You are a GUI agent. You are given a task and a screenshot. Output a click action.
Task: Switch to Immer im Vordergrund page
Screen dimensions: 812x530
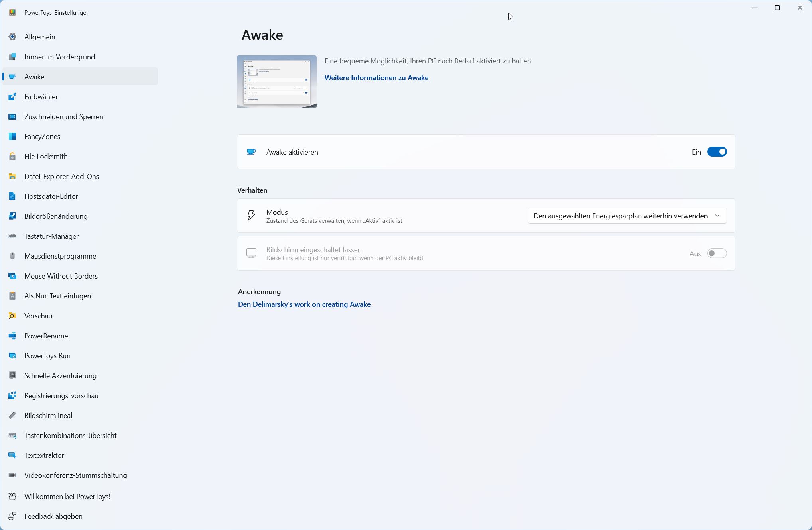tap(59, 57)
